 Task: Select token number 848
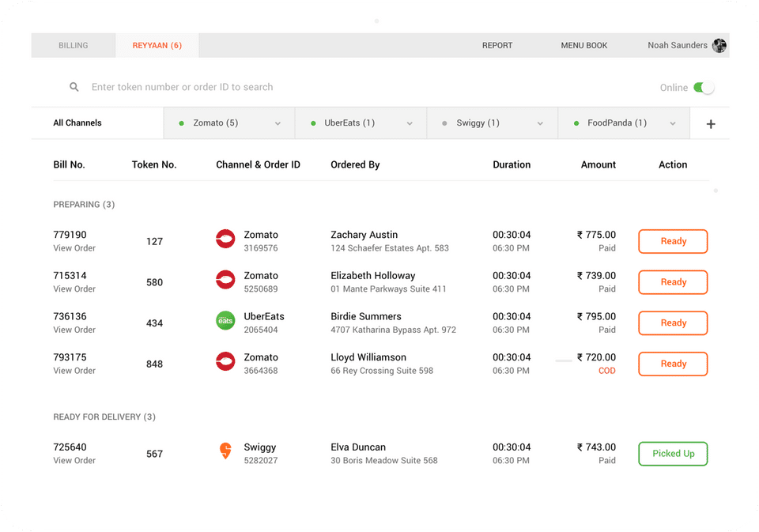click(154, 364)
